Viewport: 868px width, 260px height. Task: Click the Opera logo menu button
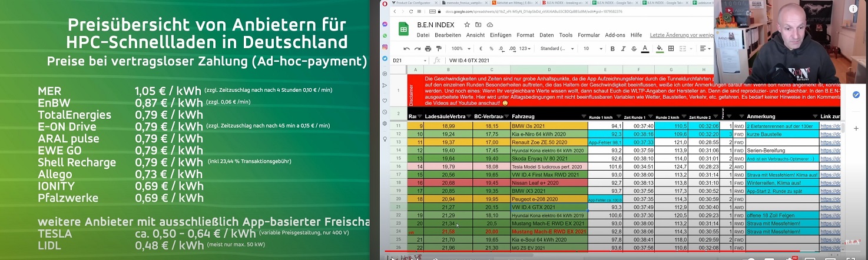(385, 4)
